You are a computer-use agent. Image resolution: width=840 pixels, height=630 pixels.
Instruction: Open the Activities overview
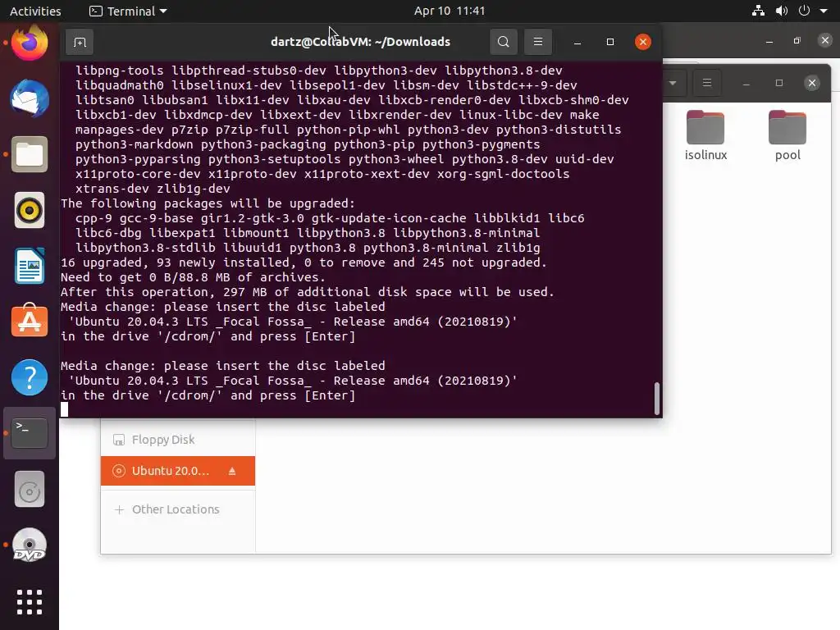click(35, 11)
